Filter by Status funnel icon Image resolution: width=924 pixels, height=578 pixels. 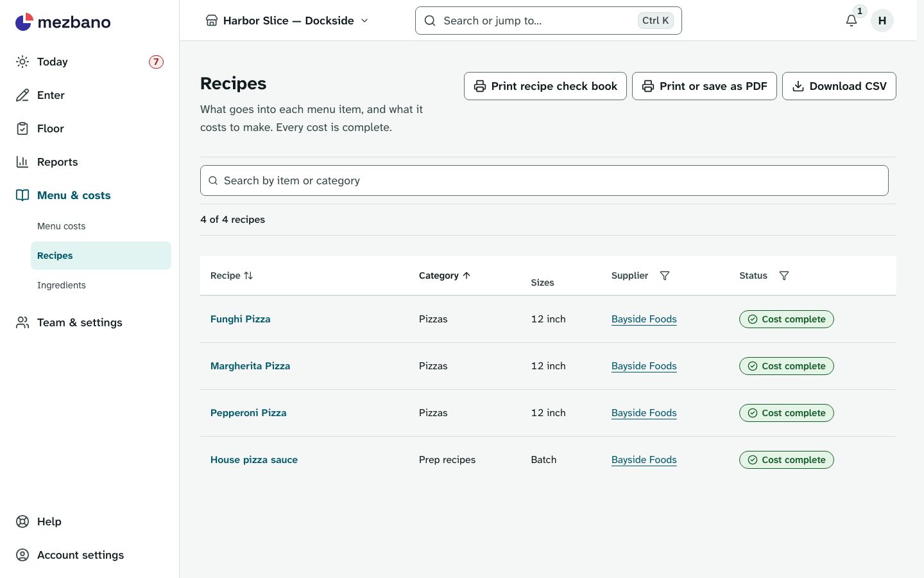[x=784, y=276]
